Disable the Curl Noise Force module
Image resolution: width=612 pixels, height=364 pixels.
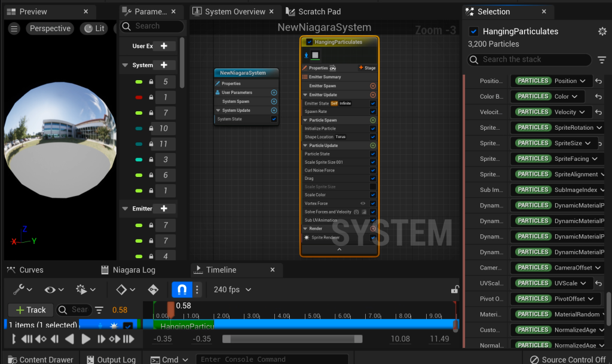(373, 170)
